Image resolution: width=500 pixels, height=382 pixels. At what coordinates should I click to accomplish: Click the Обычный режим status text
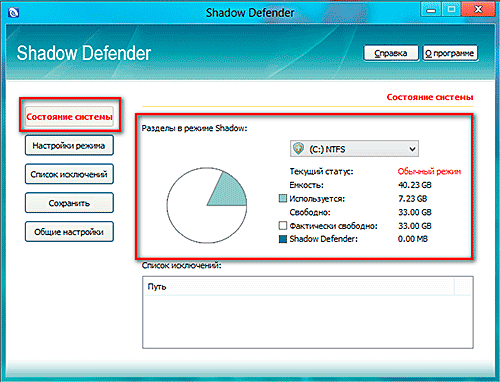tap(429, 171)
